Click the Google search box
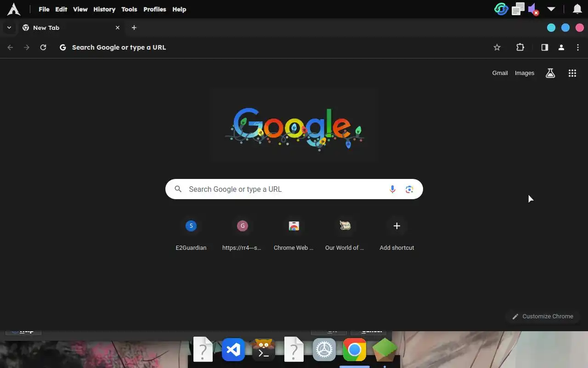This screenshot has height=368, width=588. [x=294, y=189]
